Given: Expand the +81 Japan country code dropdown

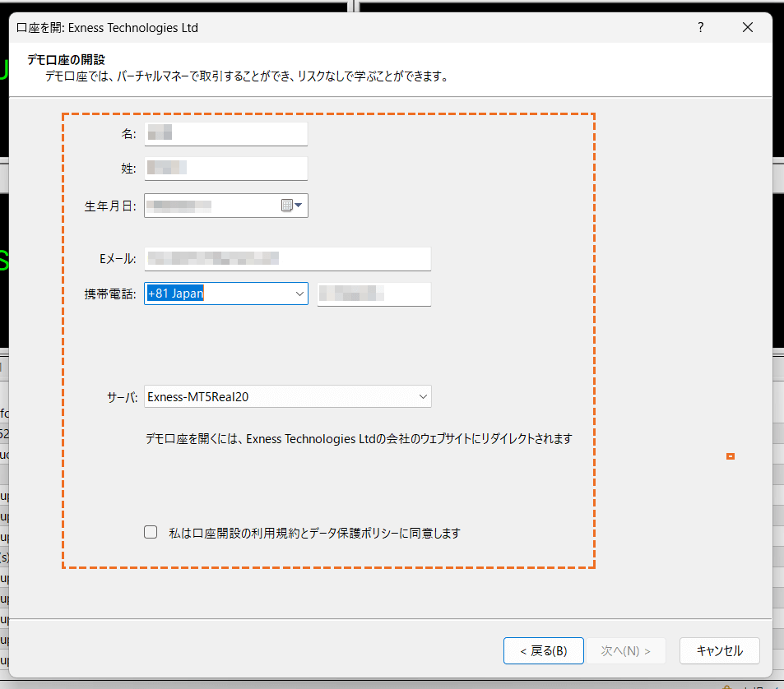Looking at the screenshot, I should 299,294.
